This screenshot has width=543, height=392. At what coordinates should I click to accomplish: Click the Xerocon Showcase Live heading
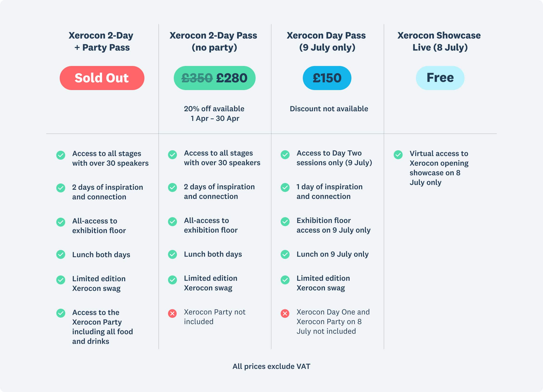click(439, 41)
